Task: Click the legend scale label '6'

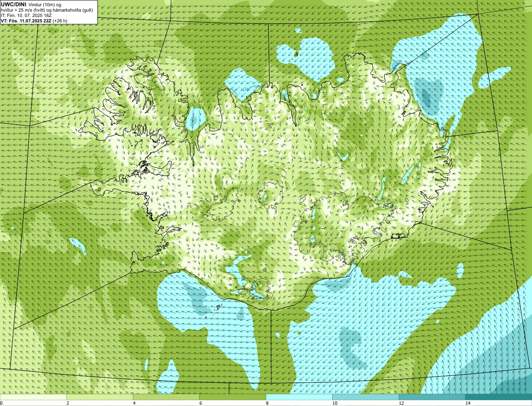Action: (200, 403)
